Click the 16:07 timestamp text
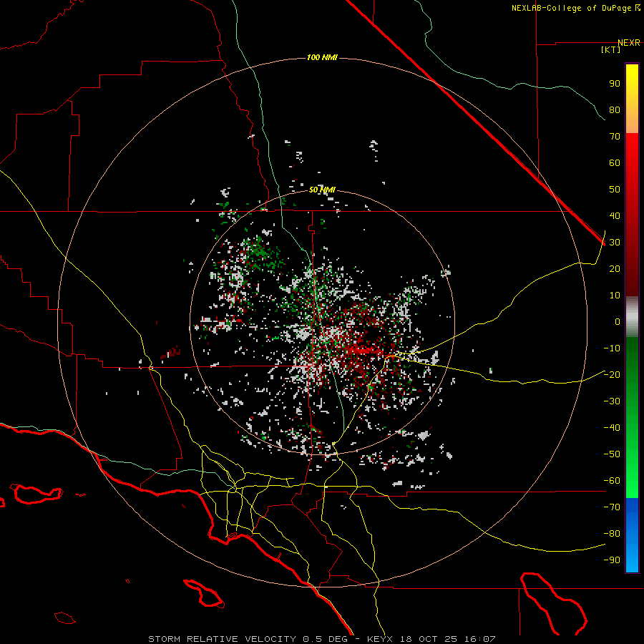This screenshot has width=644, height=644. (480, 639)
